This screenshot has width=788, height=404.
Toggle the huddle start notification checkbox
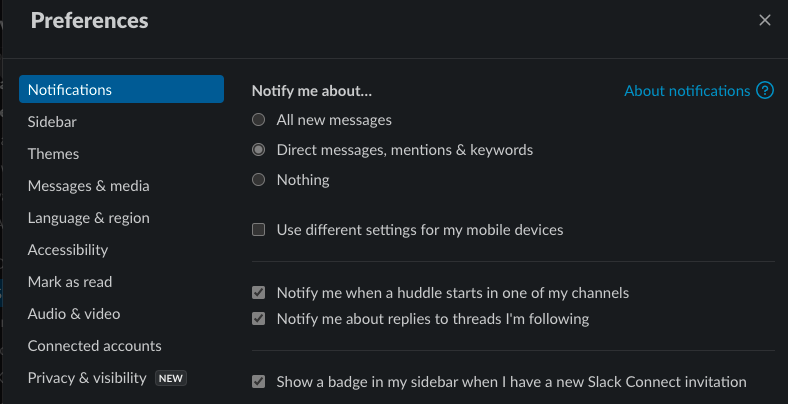tap(259, 293)
